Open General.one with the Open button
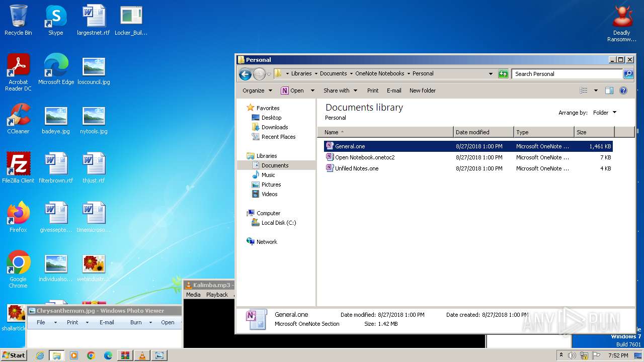 [x=292, y=90]
